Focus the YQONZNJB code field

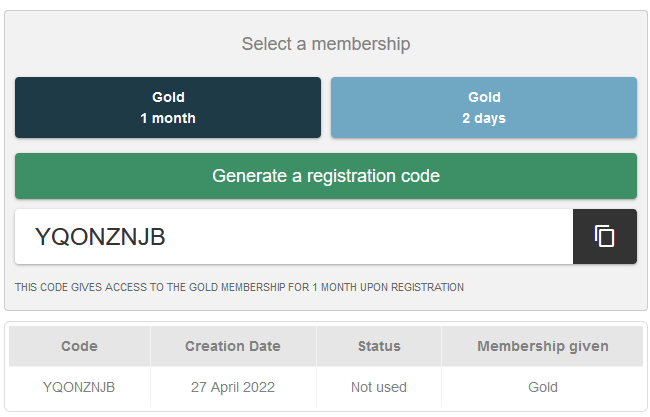(294, 236)
